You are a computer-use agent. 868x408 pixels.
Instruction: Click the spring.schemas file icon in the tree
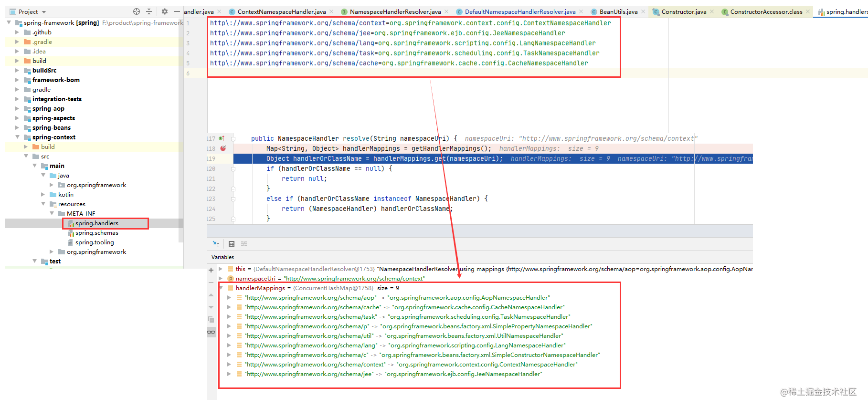(71, 233)
